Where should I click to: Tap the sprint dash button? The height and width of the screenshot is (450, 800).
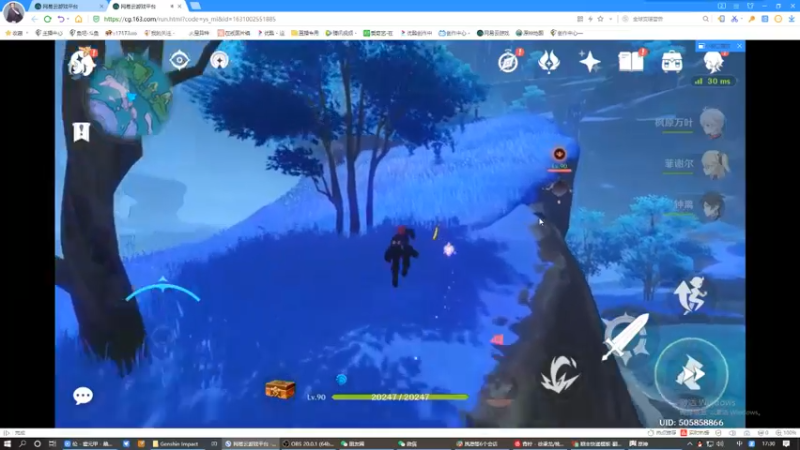691,374
